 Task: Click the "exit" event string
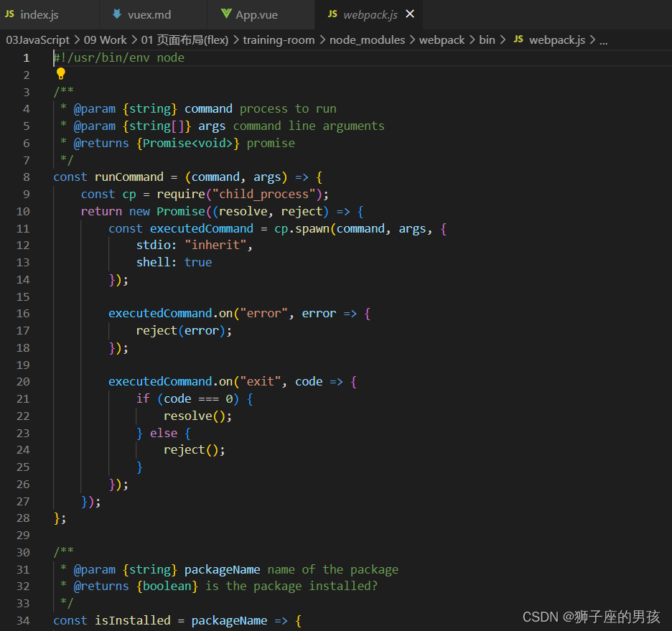[x=260, y=381]
